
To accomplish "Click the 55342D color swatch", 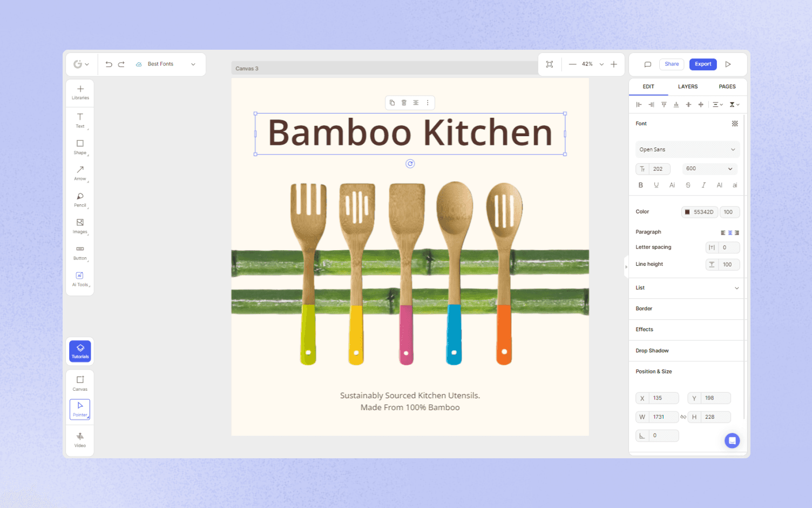I will click(687, 212).
